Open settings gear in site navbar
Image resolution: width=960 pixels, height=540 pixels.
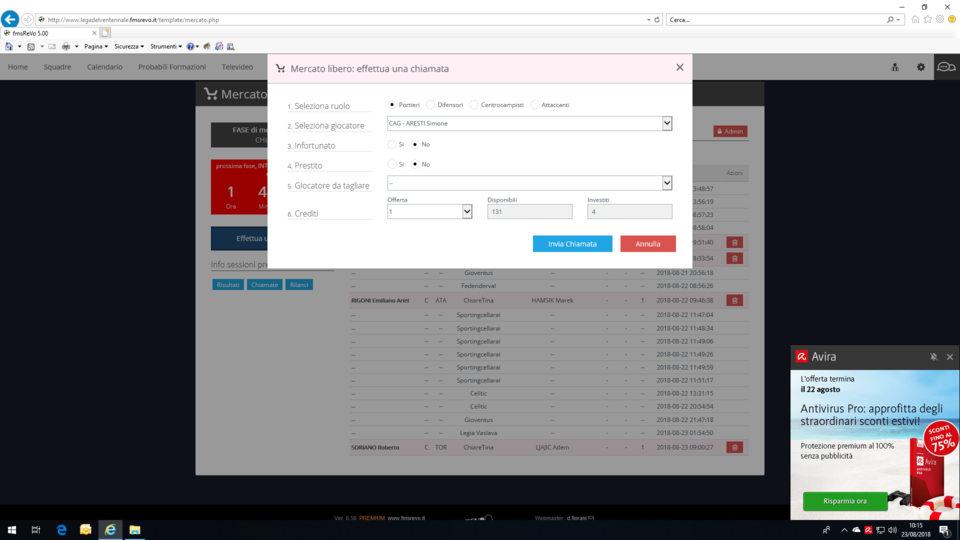click(921, 67)
